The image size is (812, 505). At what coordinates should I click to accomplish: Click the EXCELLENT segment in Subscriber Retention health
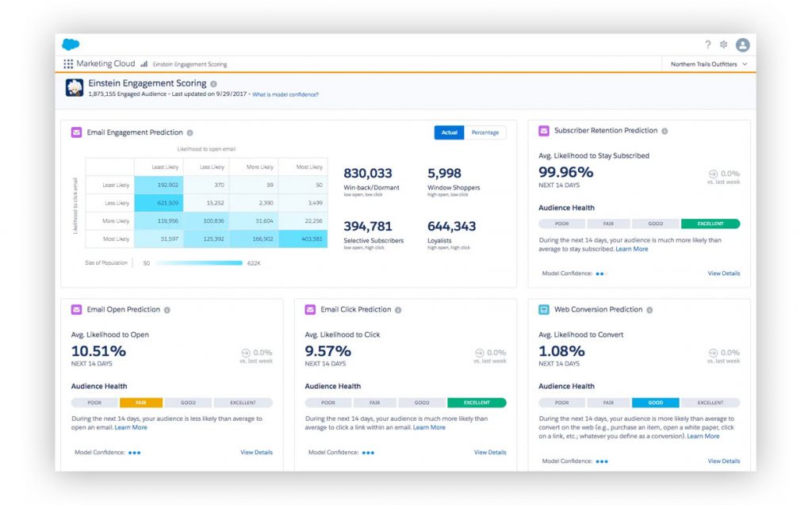[x=710, y=224]
